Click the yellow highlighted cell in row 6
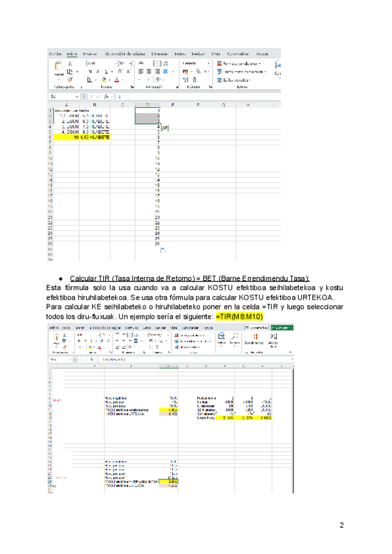 click(x=82, y=137)
